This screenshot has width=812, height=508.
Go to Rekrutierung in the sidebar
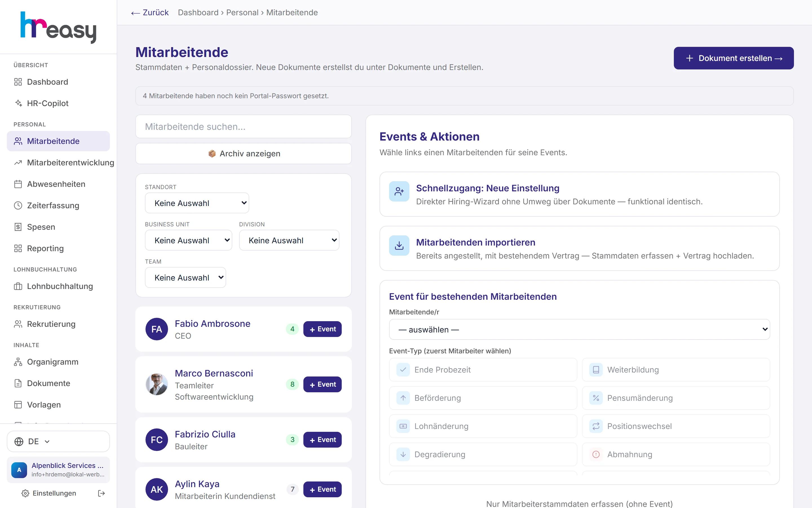click(58, 324)
